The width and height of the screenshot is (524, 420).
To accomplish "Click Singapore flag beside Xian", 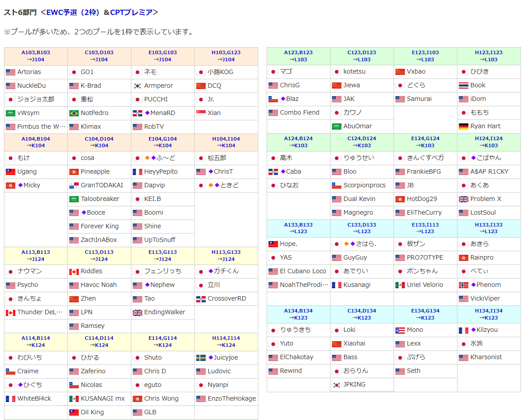I will click(201, 113).
